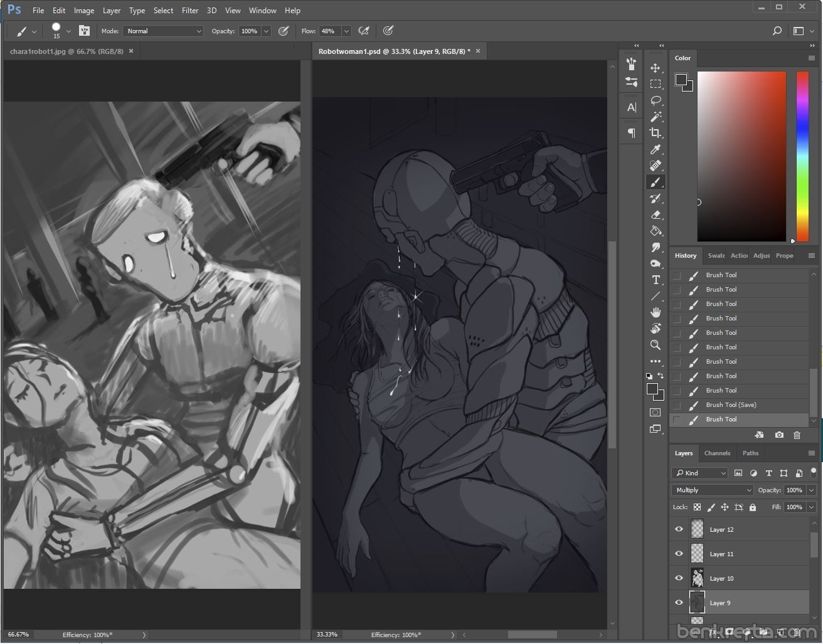Image resolution: width=823 pixels, height=644 pixels.
Task: Open the Filter menu
Action: coord(189,10)
